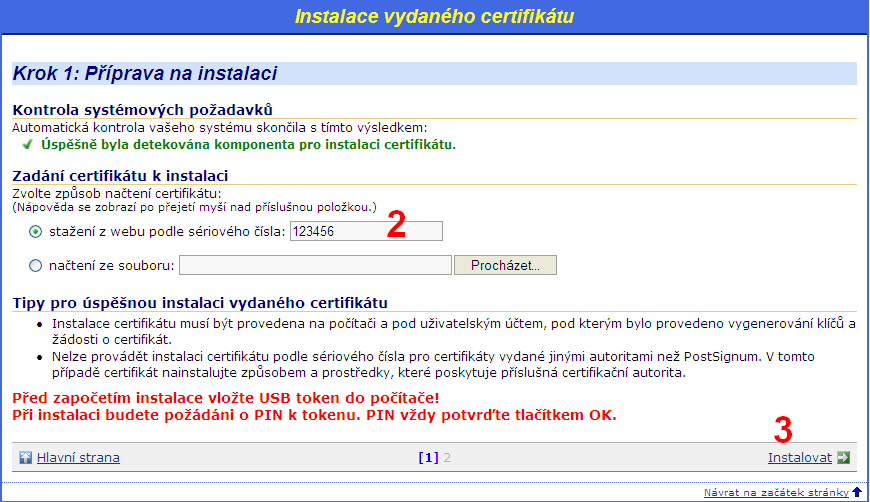Viewport: 870px width, 502px height.
Task: Click heading Tipy pro úspěšnou instalaci vydaného certifikátu
Action: 200,303
